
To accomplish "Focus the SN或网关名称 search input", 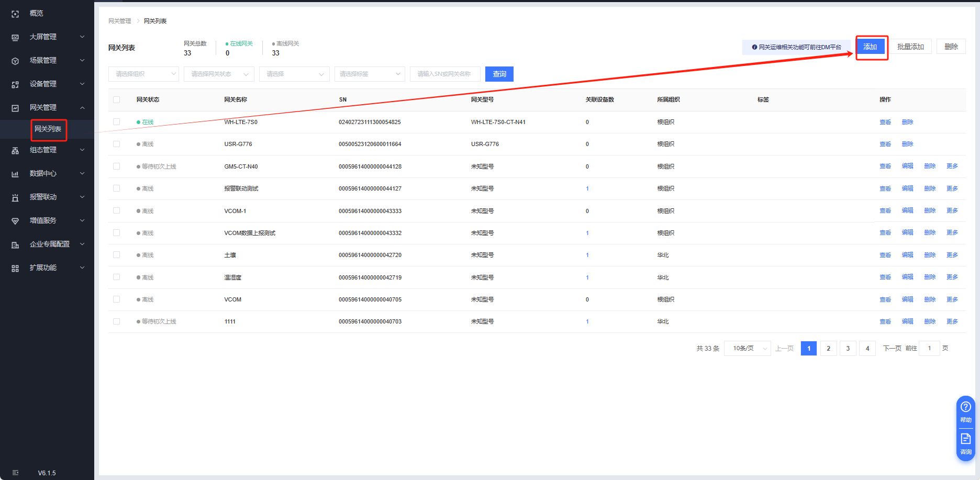I will tap(445, 74).
